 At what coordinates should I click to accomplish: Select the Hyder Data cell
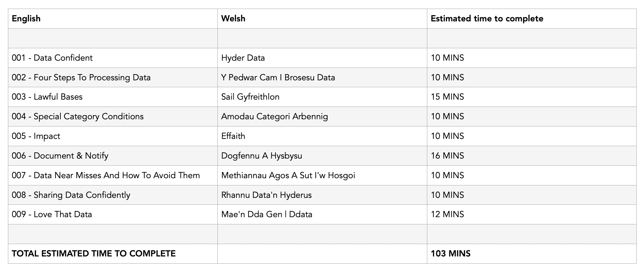pyautogui.click(x=322, y=58)
